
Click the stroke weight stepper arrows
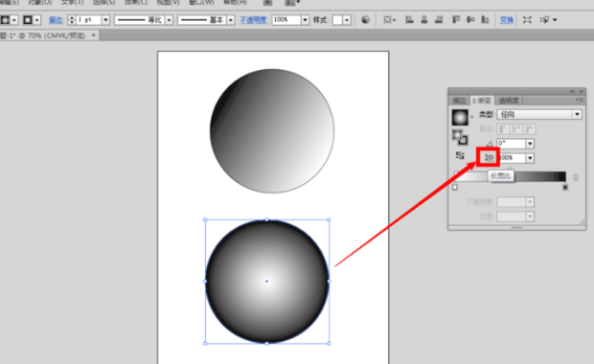pyautogui.click(x=71, y=20)
